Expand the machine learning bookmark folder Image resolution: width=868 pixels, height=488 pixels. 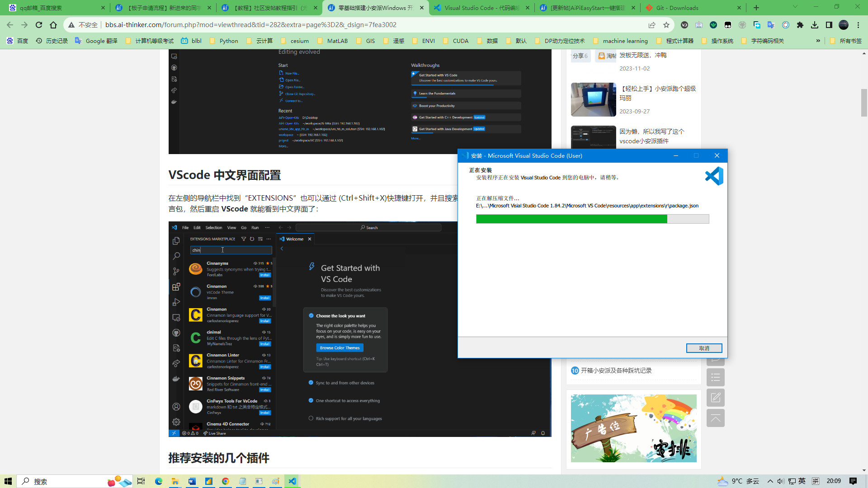[x=620, y=41]
